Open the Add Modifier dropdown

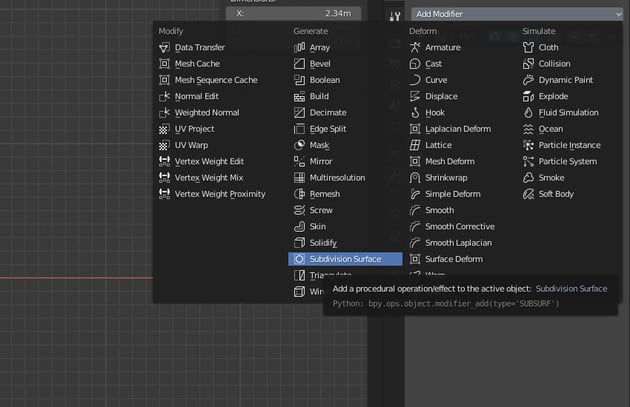(x=517, y=15)
